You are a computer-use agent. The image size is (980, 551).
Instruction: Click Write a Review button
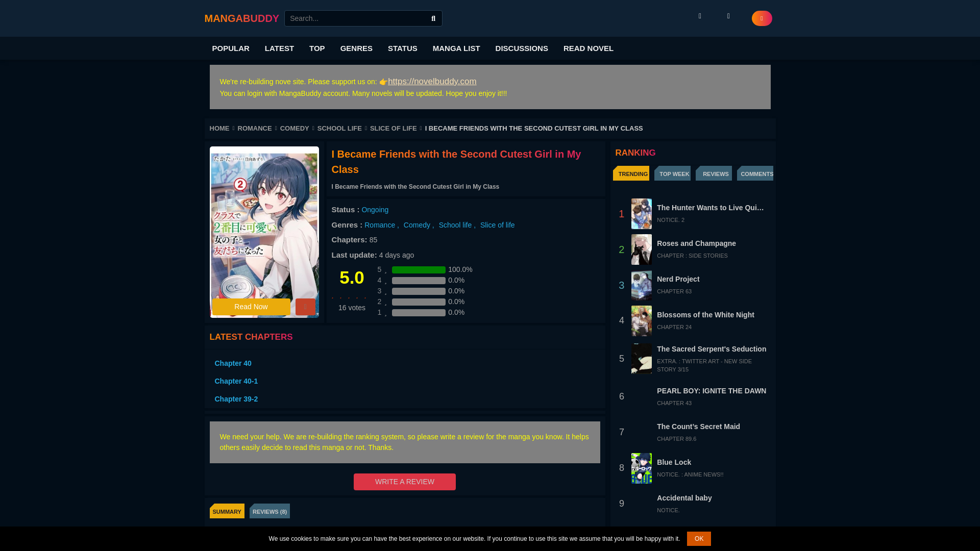(x=405, y=482)
